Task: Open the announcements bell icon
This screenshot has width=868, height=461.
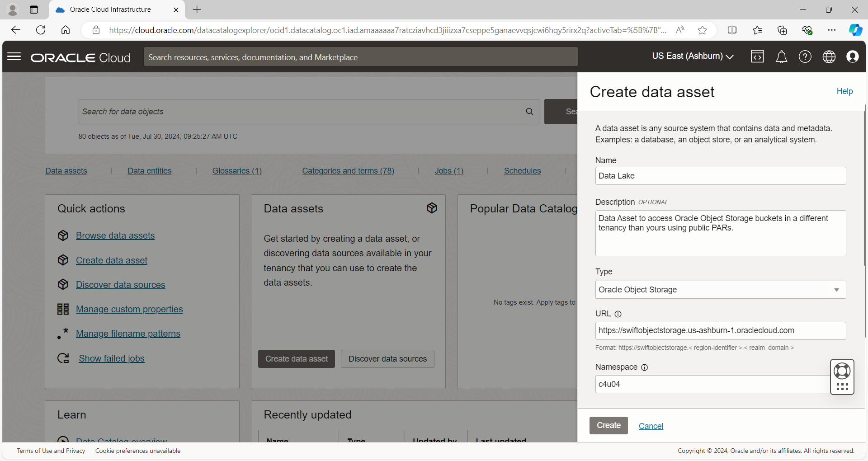Action: (781, 57)
